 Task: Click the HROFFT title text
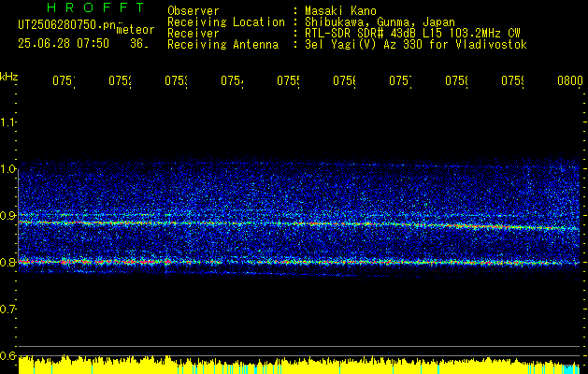point(95,7)
